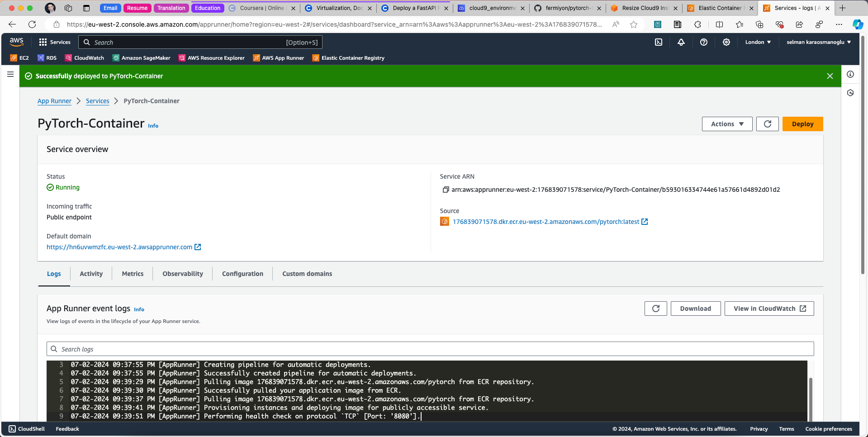
Task: Open the browser split screen icon
Action: coord(719,24)
